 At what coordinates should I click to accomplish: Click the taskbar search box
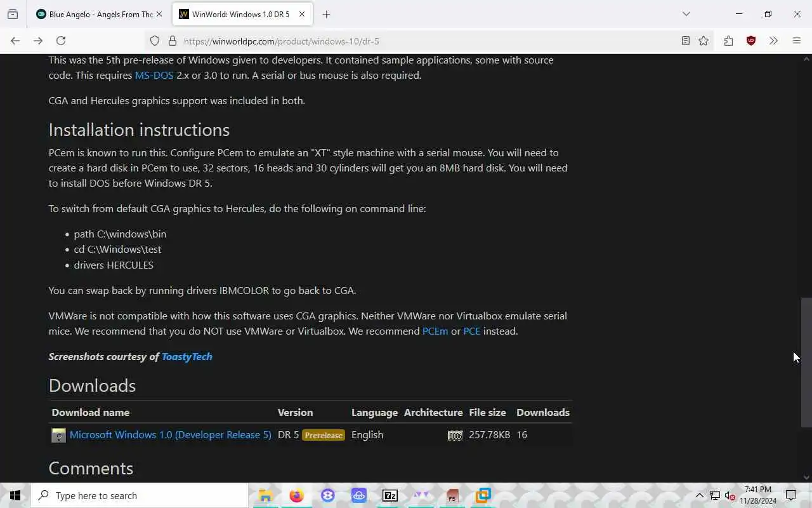click(140, 495)
